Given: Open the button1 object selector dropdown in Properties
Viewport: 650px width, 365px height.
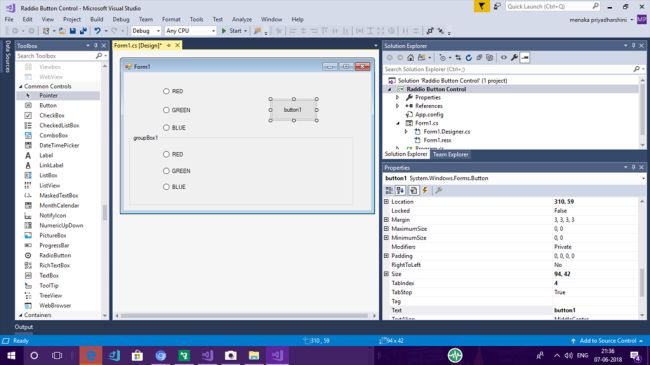Looking at the screenshot, I should (x=643, y=178).
